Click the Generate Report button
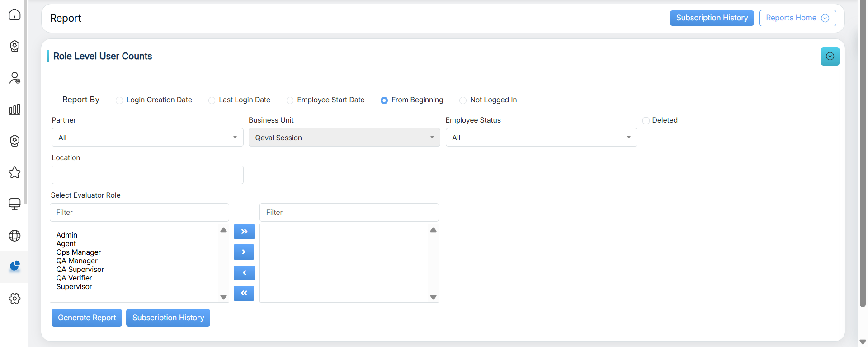Viewport: 868px width, 347px height. (87, 318)
